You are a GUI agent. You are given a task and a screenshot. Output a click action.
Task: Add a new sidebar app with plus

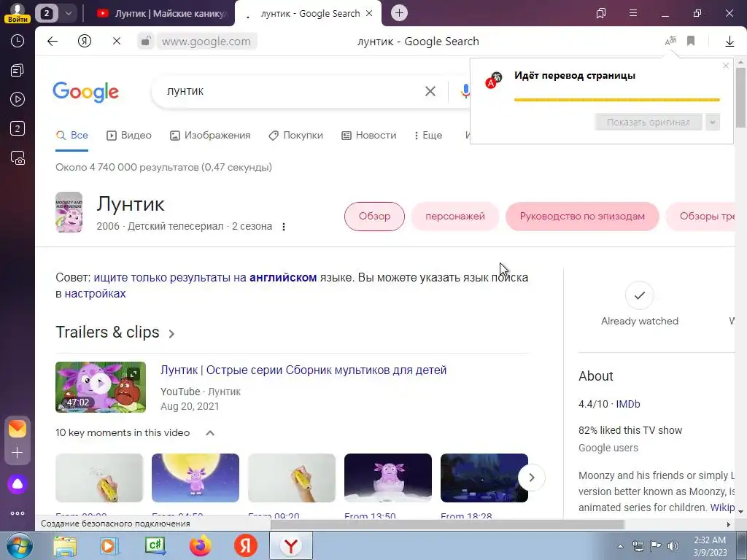pyautogui.click(x=18, y=452)
